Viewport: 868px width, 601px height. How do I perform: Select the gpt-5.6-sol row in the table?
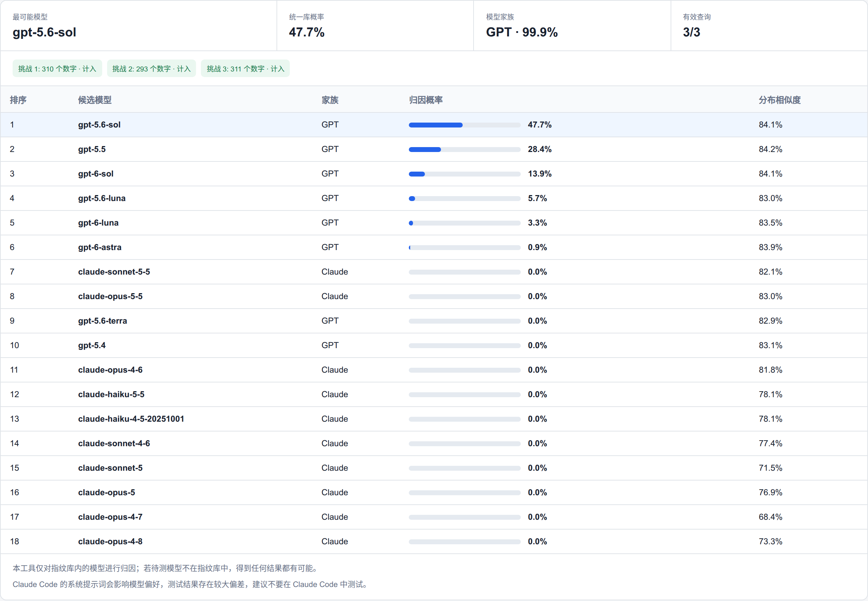[434, 125]
